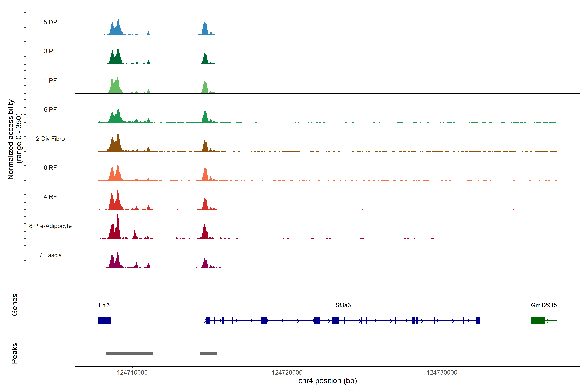Click the Fhl3 gene label
The width and height of the screenshot is (588, 392).
click(104, 305)
